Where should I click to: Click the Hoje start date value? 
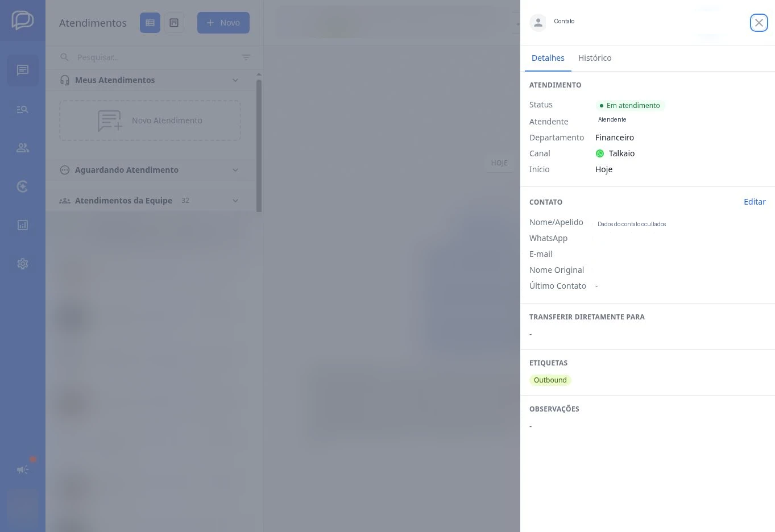[604, 169]
